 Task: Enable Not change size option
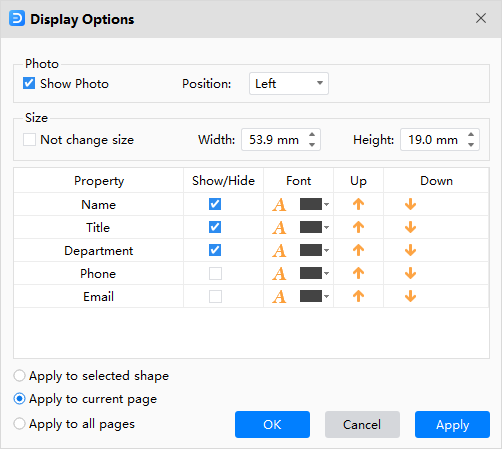pyautogui.click(x=29, y=140)
